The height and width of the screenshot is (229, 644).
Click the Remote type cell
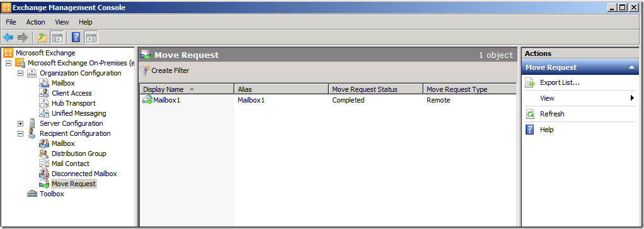tap(439, 100)
